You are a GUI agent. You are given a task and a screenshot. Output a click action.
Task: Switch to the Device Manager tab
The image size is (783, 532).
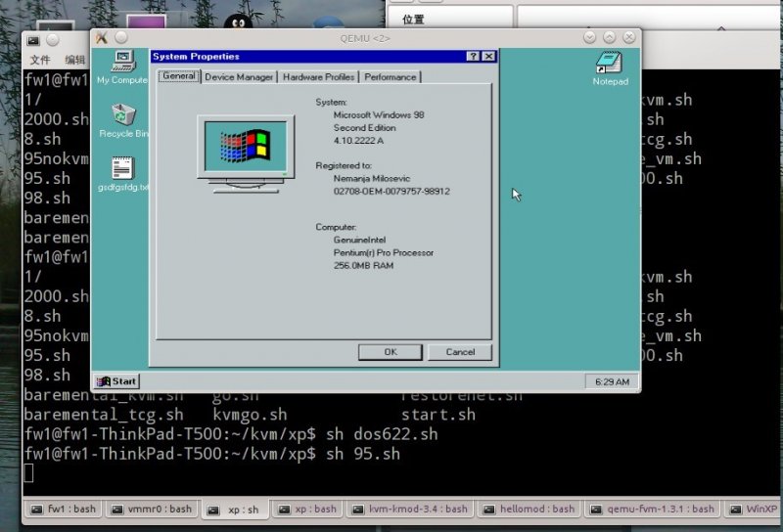tap(239, 77)
